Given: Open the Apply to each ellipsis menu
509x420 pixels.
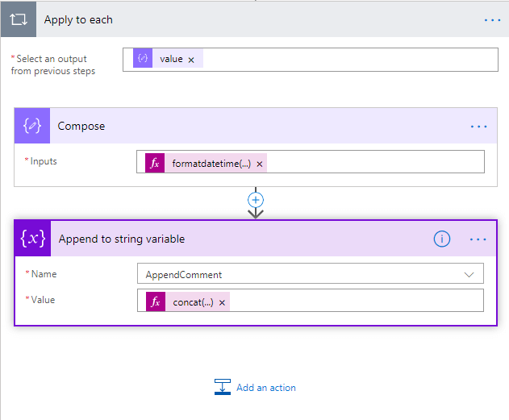Looking at the screenshot, I should [x=492, y=20].
